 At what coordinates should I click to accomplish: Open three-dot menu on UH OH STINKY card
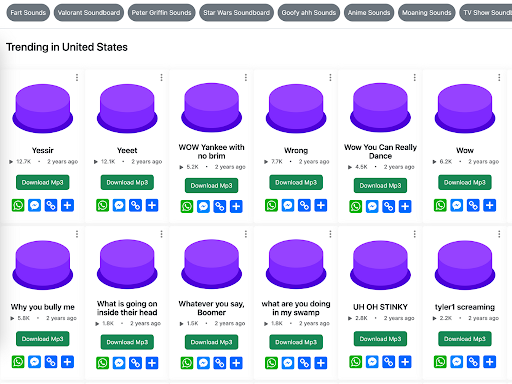coord(415,234)
